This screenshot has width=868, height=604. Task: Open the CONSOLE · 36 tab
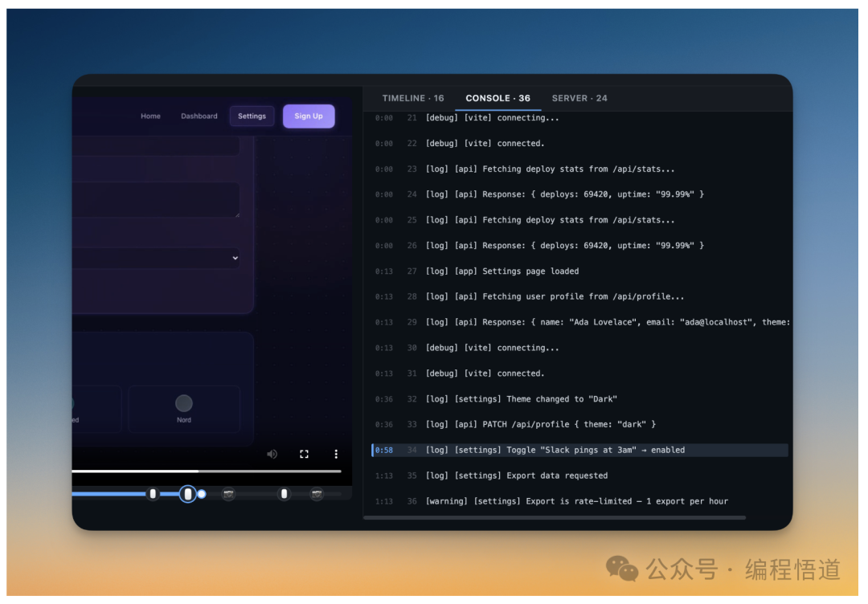pos(497,98)
